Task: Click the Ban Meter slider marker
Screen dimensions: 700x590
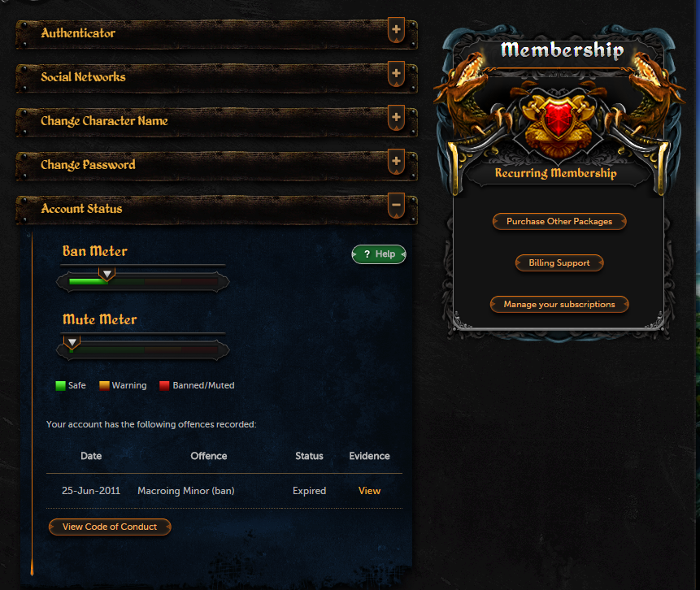Action: (107, 275)
